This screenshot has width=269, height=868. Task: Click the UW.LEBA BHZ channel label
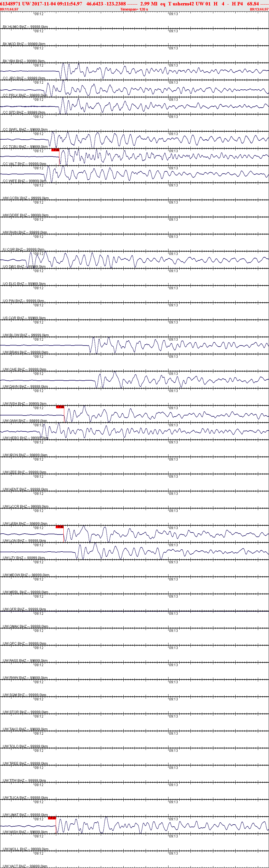point(25,523)
